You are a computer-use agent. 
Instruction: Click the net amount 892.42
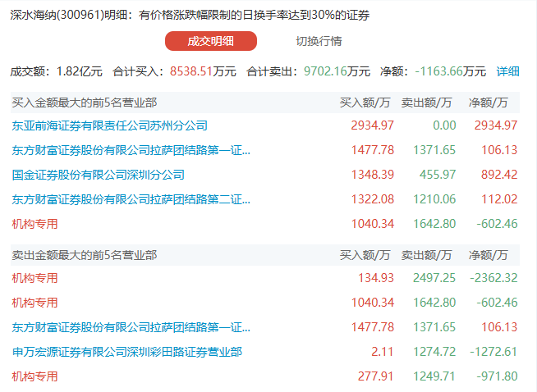click(499, 175)
